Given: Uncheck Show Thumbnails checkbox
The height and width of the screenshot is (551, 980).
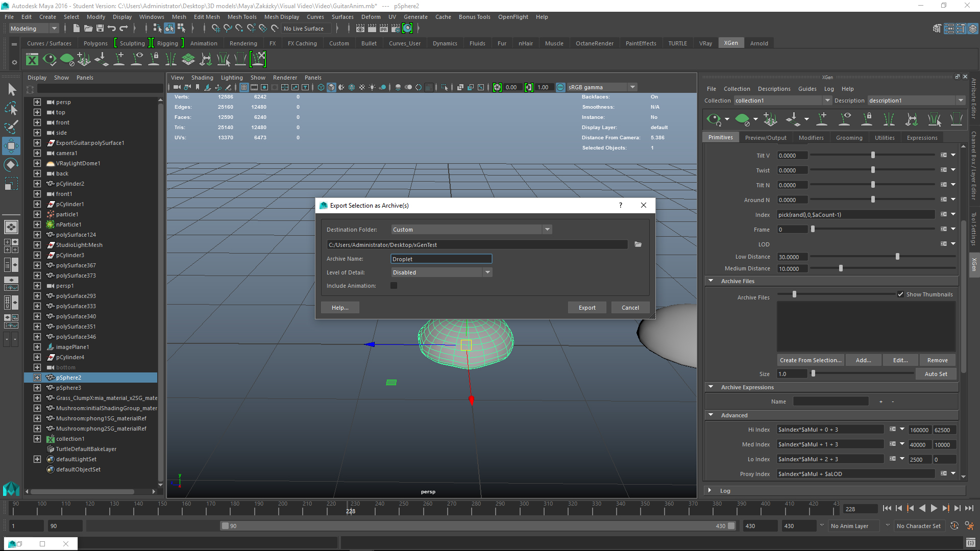Looking at the screenshot, I should pos(901,294).
